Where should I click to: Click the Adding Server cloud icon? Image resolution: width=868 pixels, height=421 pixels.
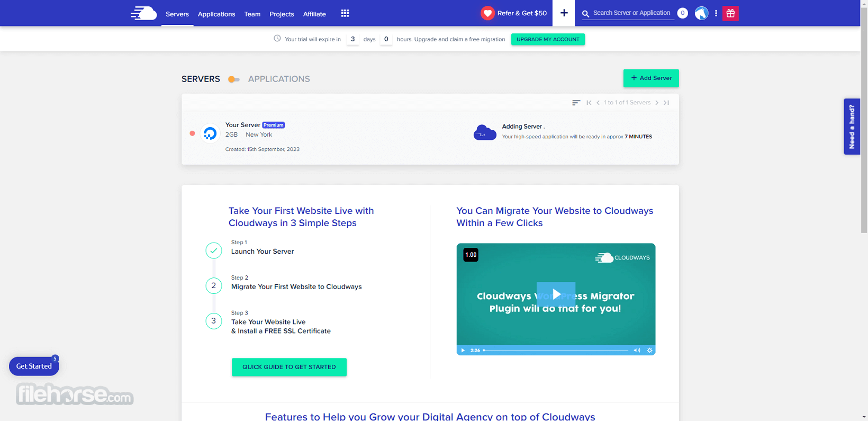click(x=485, y=132)
